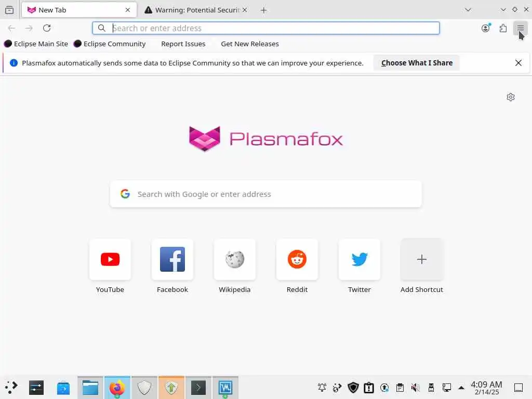
Task: Click Choose What I Share button
Action: coord(417,63)
